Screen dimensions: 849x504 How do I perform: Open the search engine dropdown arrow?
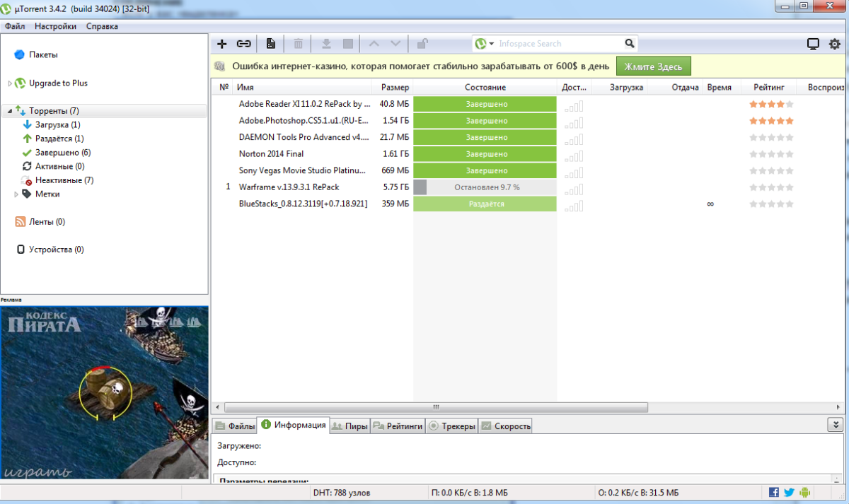[492, 43]
